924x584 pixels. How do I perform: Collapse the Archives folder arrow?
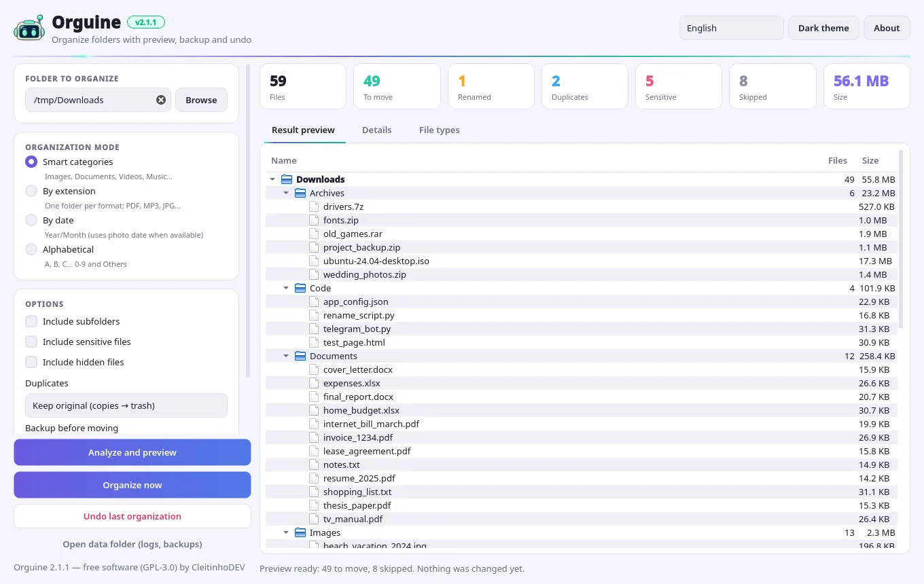pyautogui.click(x=286, y=193)
